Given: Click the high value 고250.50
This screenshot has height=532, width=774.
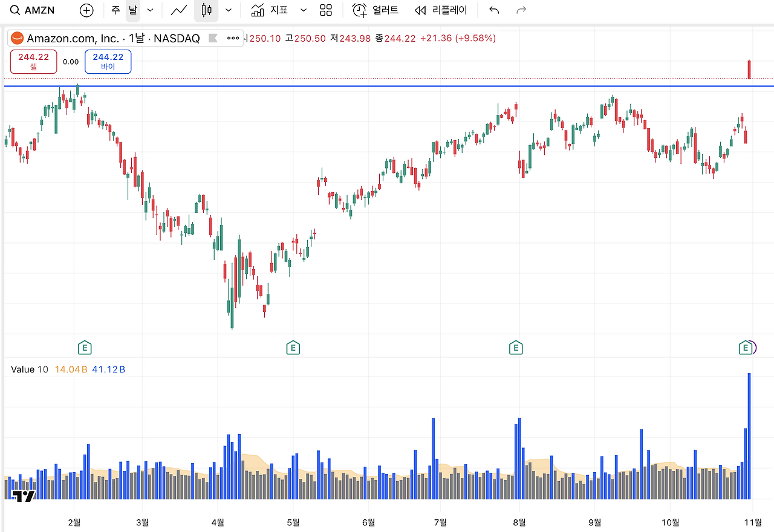Looking at the screenshot, I should tap(305, 38).
